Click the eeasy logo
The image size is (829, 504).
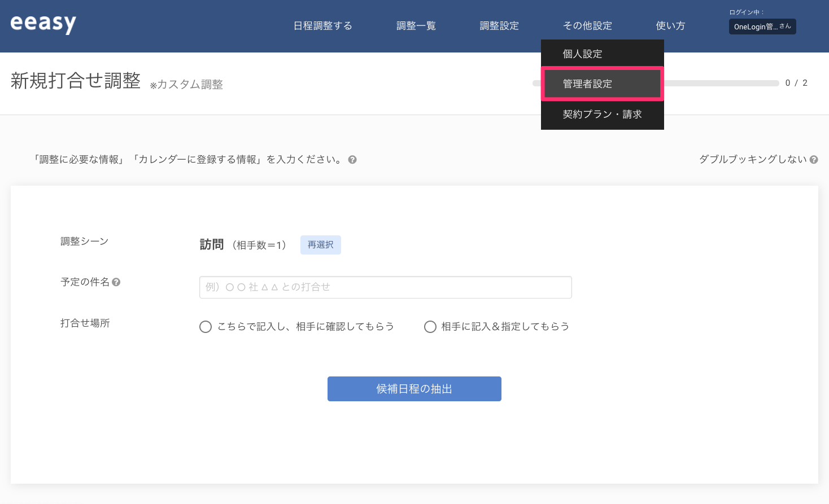point(43,23)
